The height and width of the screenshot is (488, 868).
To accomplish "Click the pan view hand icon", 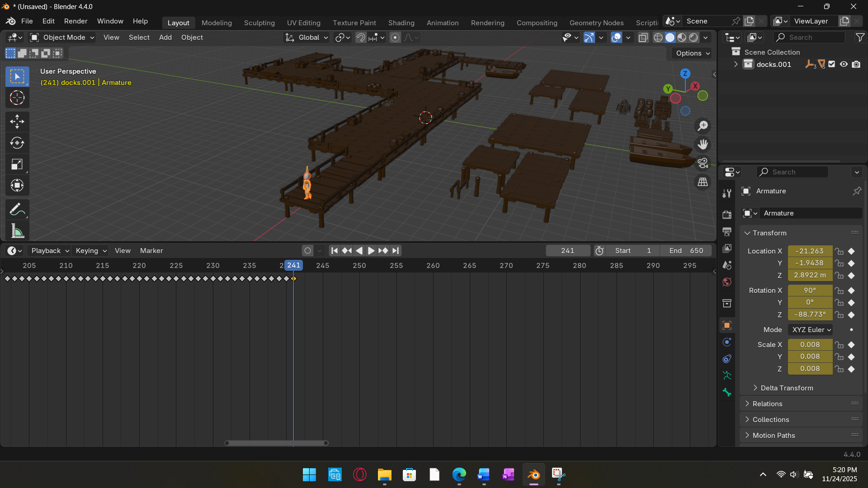I will [x=703, y=145].
